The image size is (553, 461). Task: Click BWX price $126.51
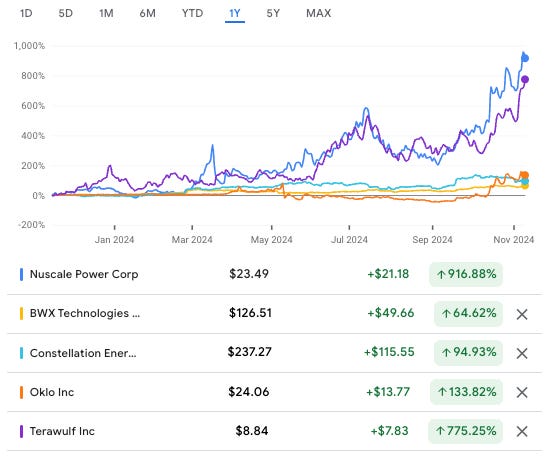[250, 313]
